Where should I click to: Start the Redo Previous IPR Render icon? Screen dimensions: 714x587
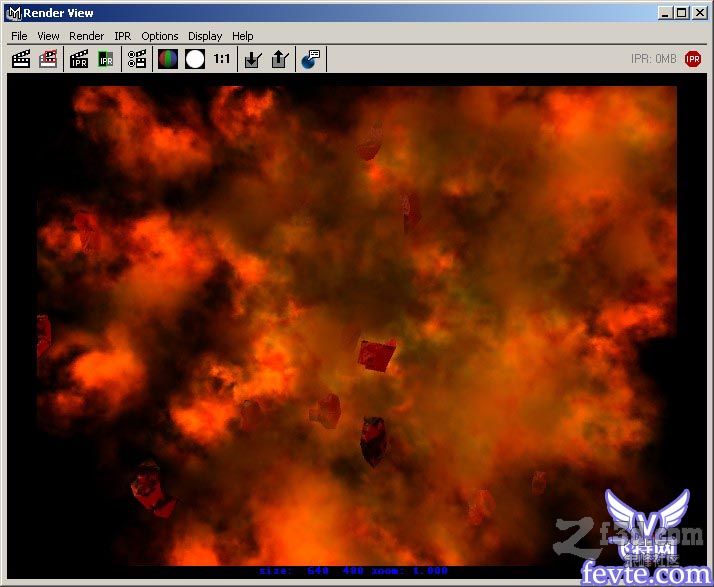point(79,59)
